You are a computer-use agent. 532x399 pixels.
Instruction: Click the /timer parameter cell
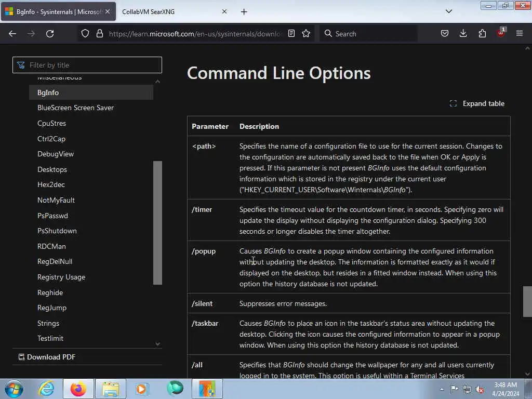211,220
